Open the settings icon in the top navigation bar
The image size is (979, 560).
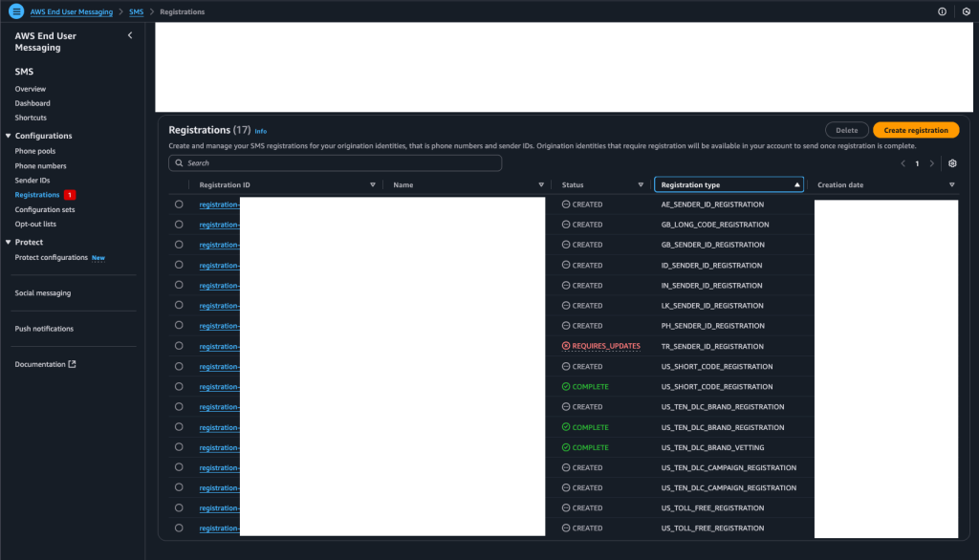[966, 11]
